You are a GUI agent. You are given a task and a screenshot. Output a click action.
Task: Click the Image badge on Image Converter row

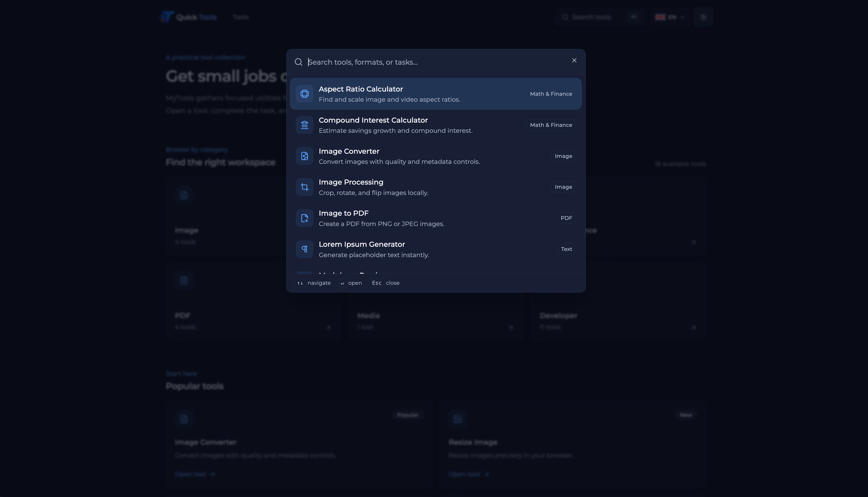pos(563,156)
